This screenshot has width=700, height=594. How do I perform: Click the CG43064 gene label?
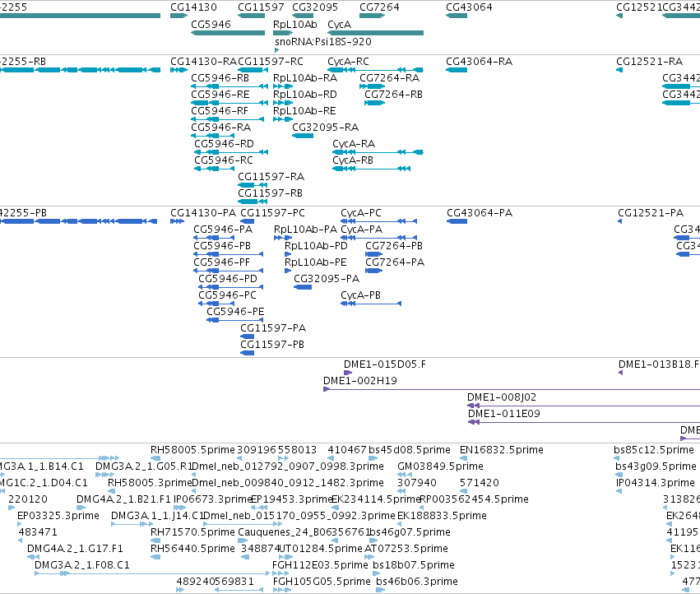tap(469, 7)
